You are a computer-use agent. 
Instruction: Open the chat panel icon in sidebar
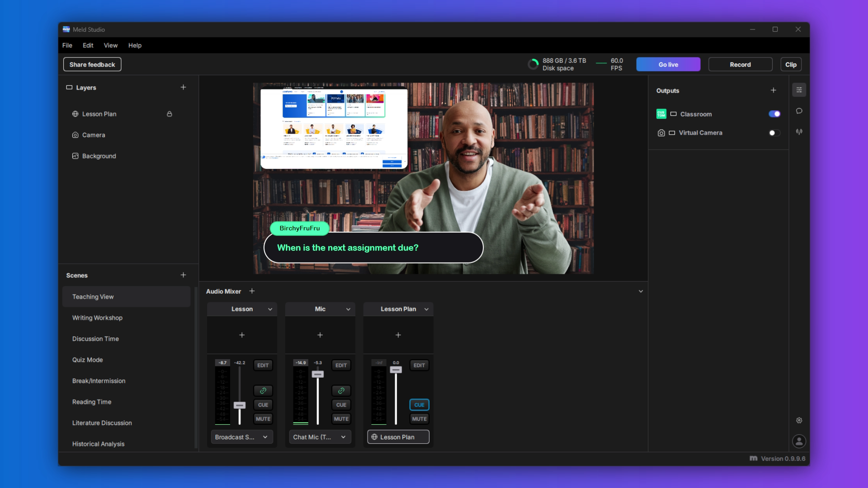[x=799, y=111]
